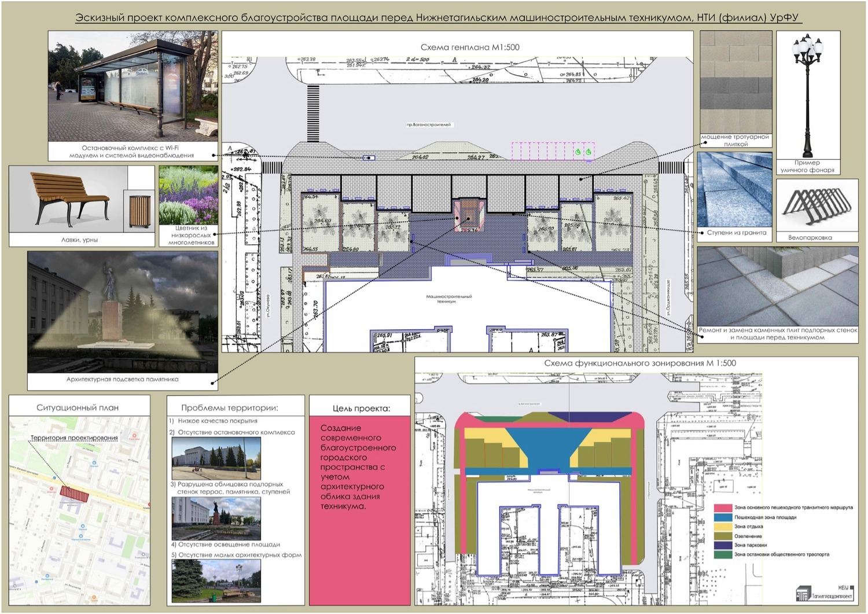Select the dark purple Зона парковки swatch
Screen dimensions: 868x614
pyautogui.click(x=723, y=545)
